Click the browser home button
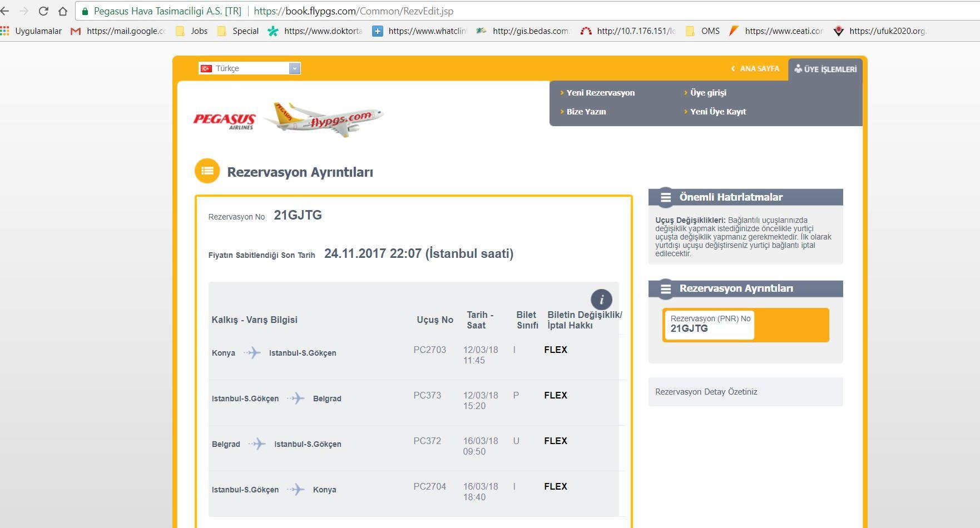The height and width of the screenshot is (528, 980). [63, 11]
